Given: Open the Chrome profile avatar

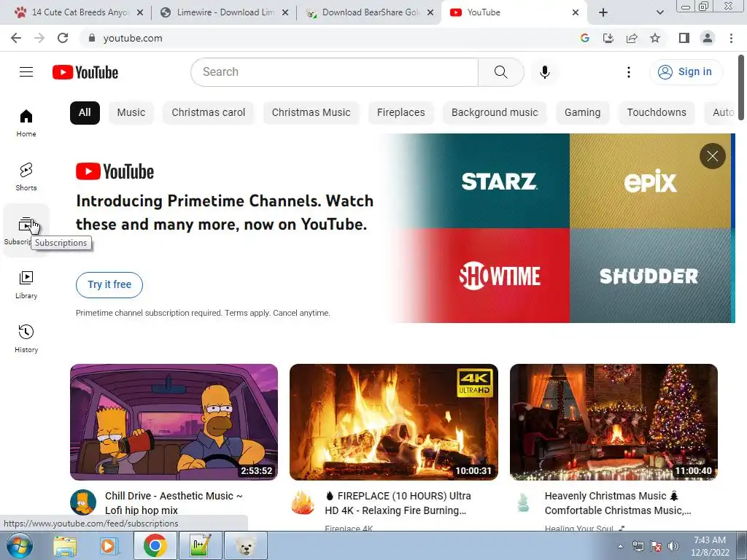Looking at the screenshot, I should (708, 38).
